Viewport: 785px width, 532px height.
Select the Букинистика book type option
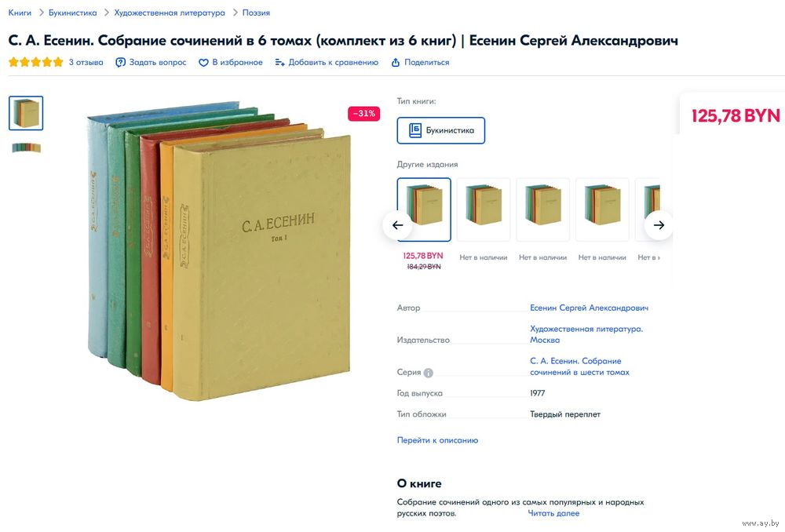click(441, 130)
